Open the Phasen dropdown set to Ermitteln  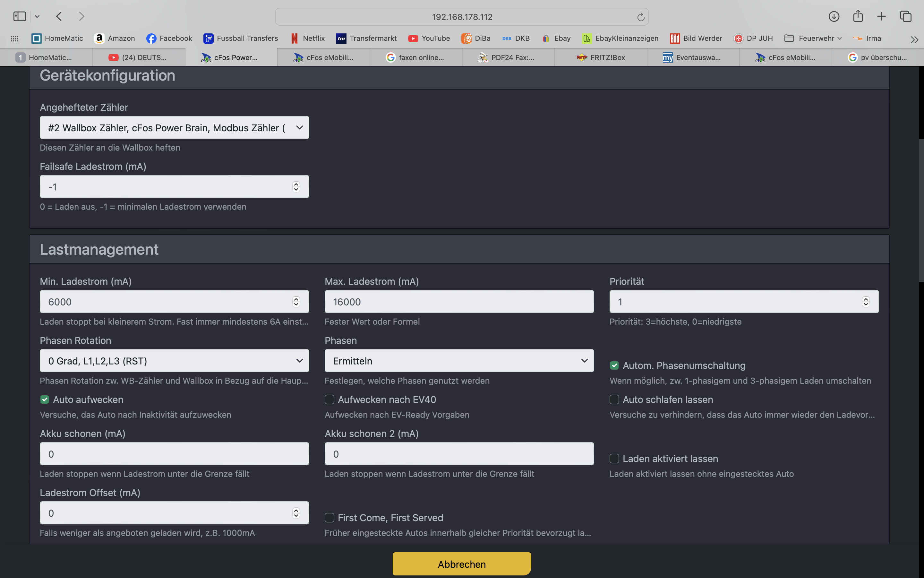[459, 361]
